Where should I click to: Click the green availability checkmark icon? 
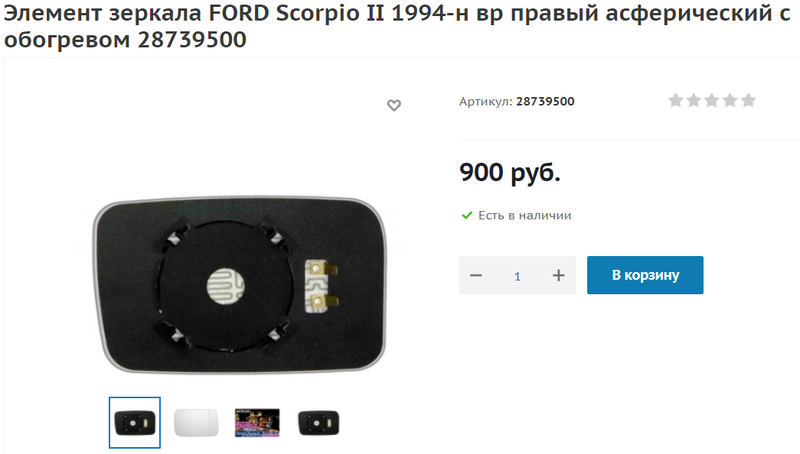[x=467, y=215]
